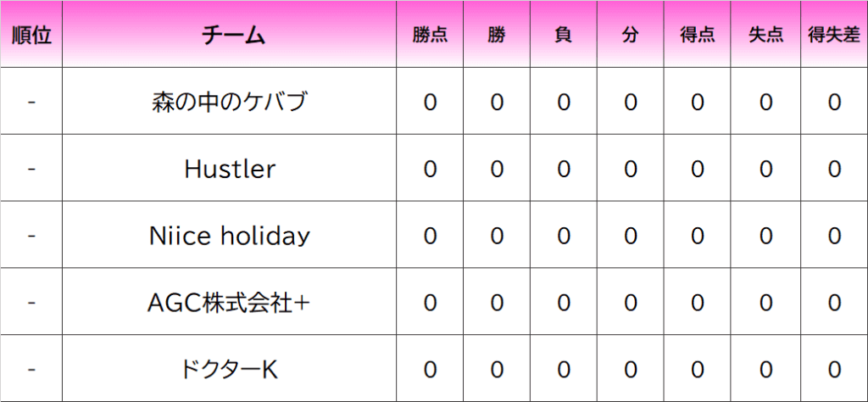Click the 分 column header
Screen dimensions: 868x402
[630, 36]
